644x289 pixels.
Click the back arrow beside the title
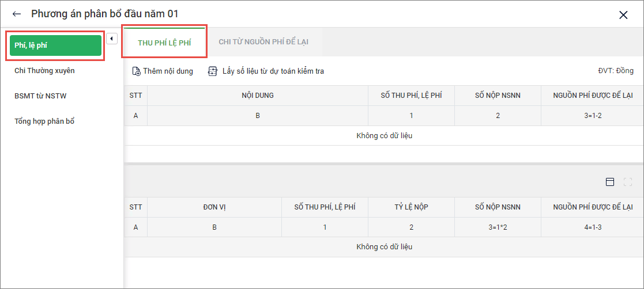[17, 14]
